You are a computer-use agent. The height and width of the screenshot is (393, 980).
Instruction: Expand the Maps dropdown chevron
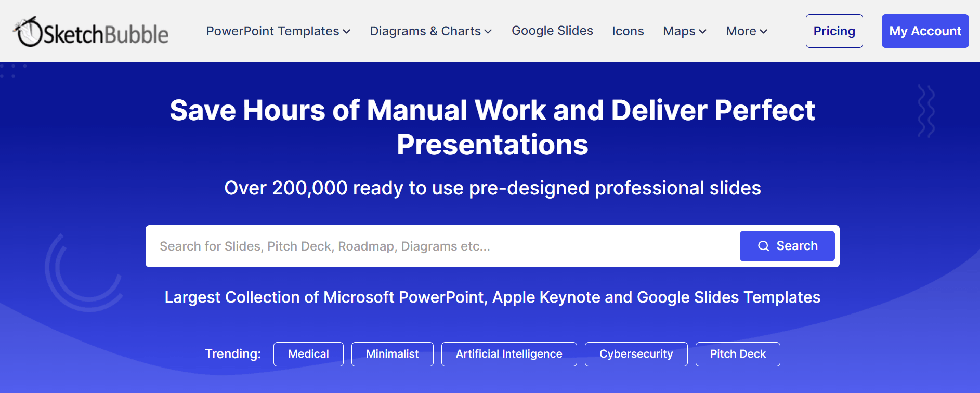[x=703, y=32]
